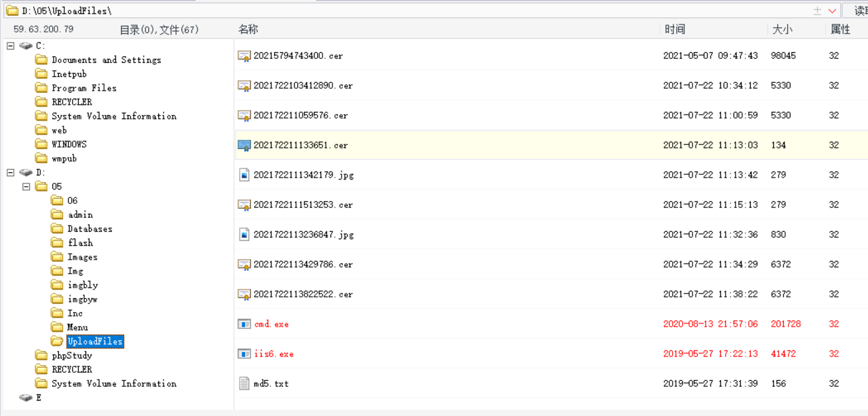Click the image icon of 2021722113236847.jpg

tap(244, 234)
